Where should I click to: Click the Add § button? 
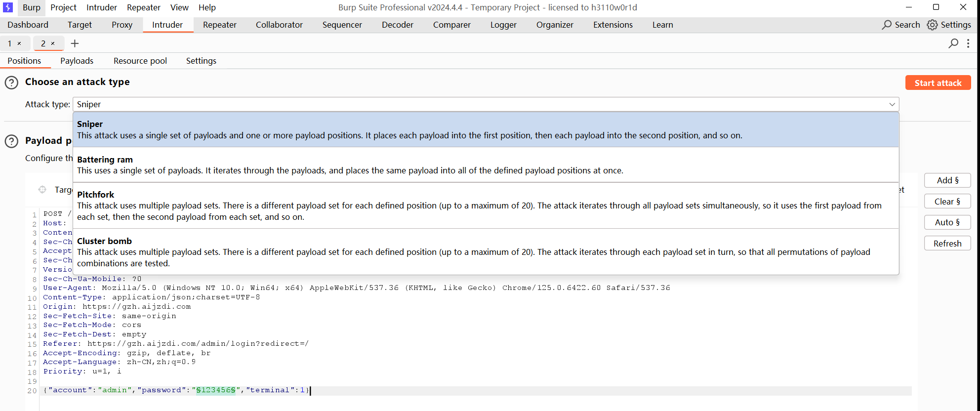(947, 180)
